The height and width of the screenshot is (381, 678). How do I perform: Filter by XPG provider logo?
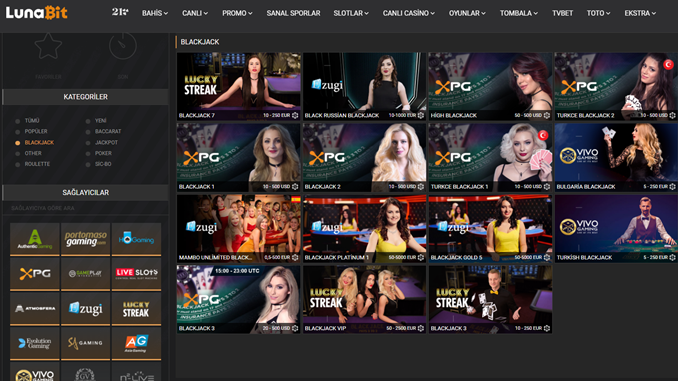pos(35,273)
